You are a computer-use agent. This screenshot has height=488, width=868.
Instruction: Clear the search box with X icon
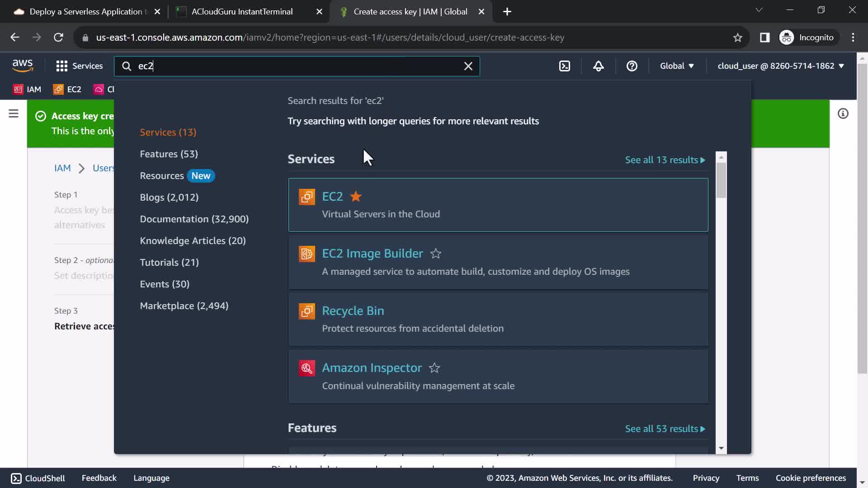tap(468, 66)
